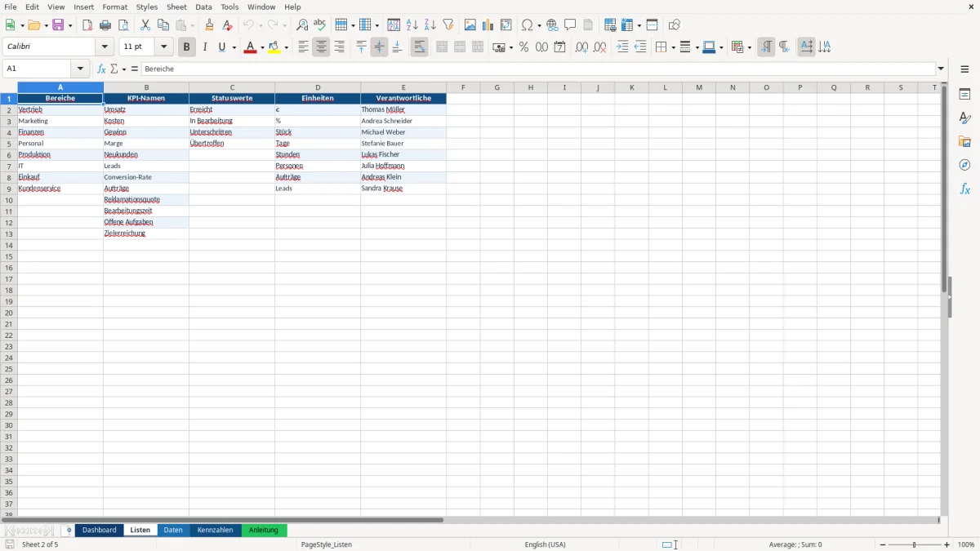Open the Sidebar Gallery panel

[x=964, y=142]
